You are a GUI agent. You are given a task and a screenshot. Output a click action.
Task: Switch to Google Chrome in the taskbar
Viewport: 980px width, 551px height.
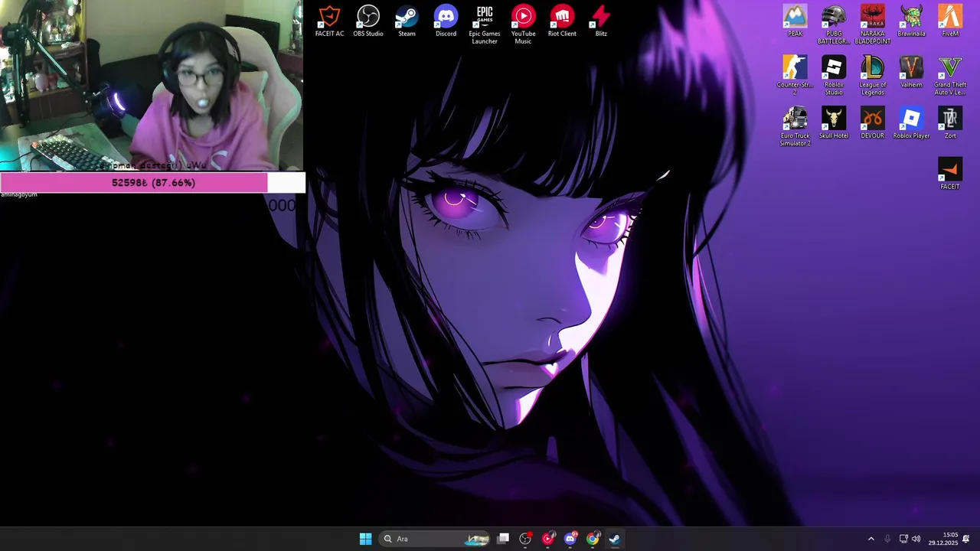[593, 539]
